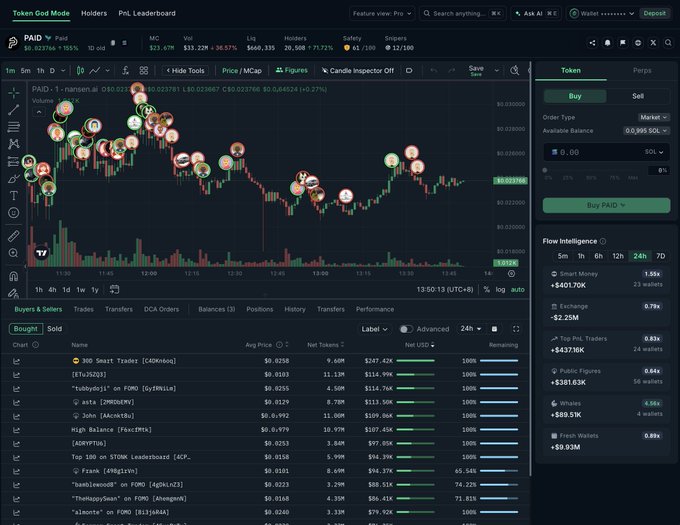This screenshot has width=680, height=525.
Task: Select the Sell tab in order panel
Action: 638,96
